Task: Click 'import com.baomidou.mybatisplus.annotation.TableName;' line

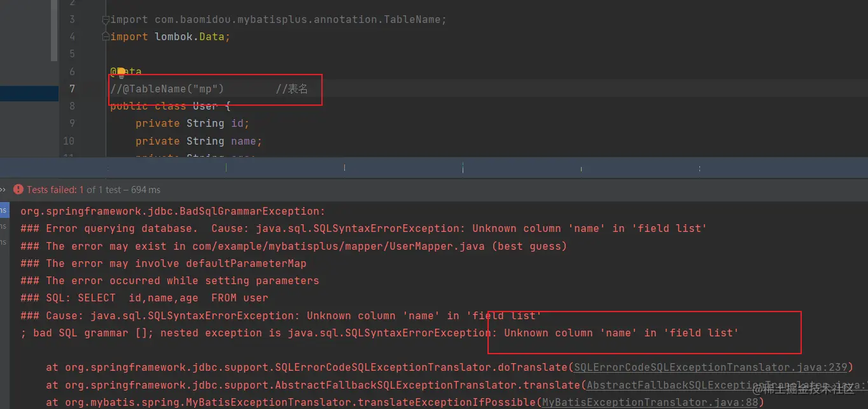Action: pyautogui.click(x=278, y=20)
